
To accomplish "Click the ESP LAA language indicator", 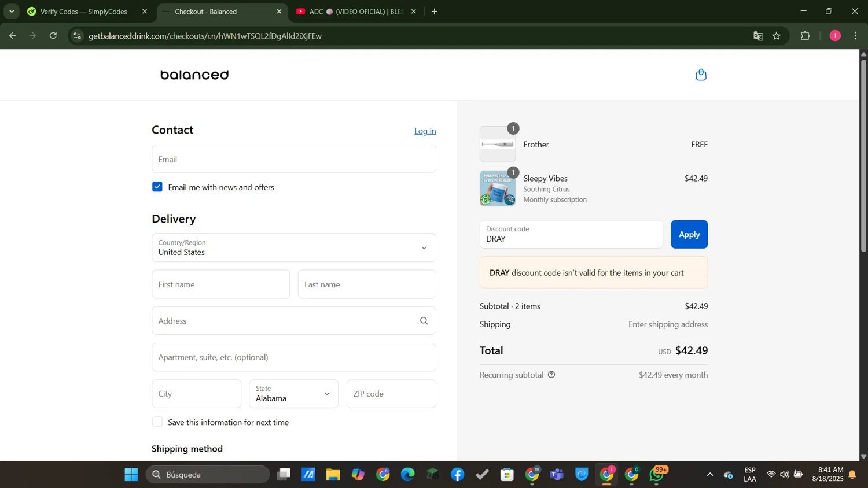I will click(750, 475).
